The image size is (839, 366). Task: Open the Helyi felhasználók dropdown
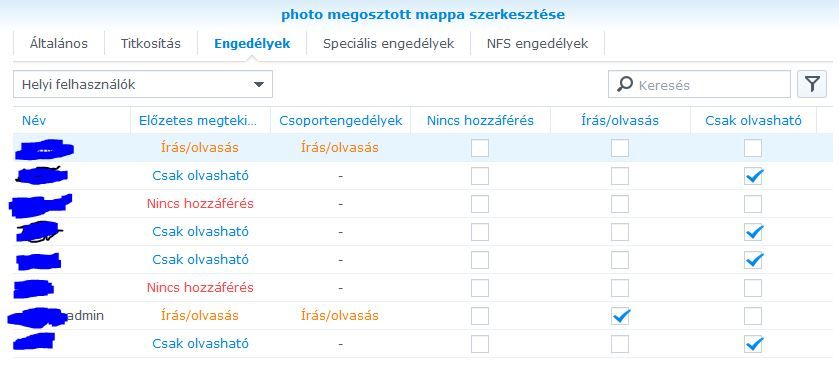(143, 85)
